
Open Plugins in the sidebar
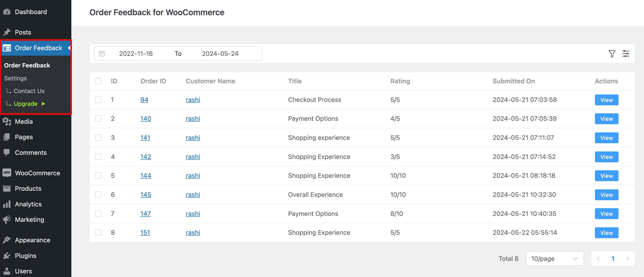[25, 255]
